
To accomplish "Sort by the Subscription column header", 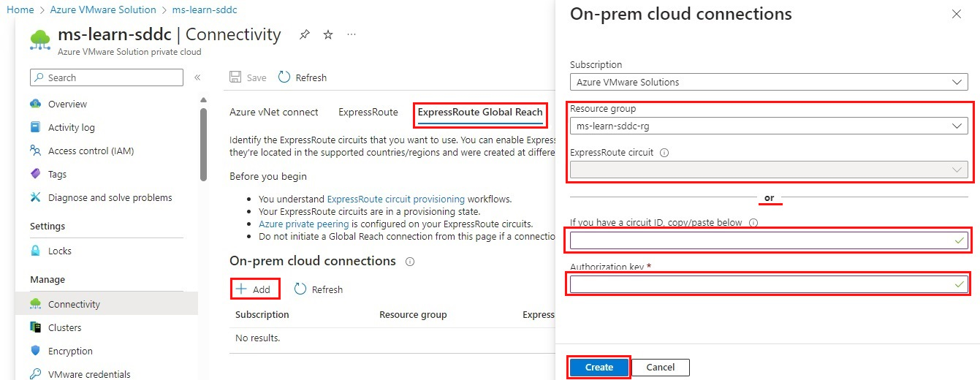I will coord(262,314).
